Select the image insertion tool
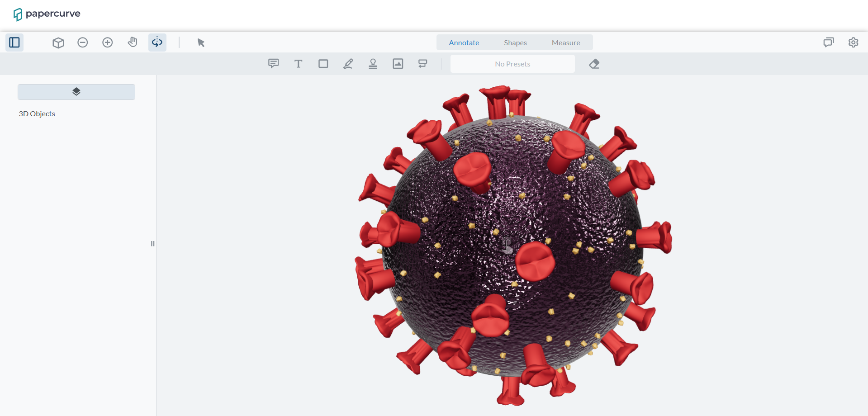This screenshot has width=868, height=416. coord(398,63)
